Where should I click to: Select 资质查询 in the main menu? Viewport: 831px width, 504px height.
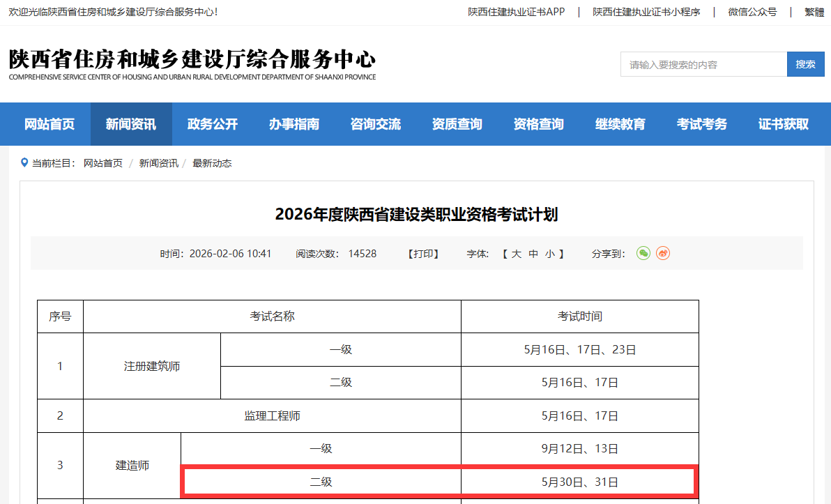tap(457, 124)
